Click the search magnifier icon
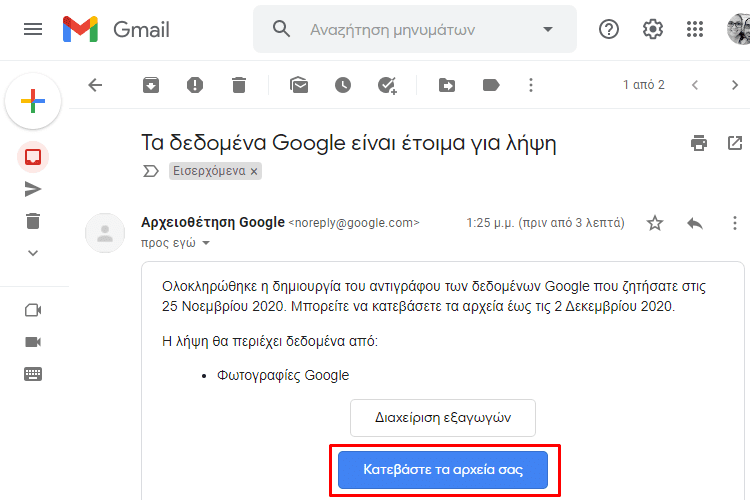Screen dimensions: 750x500 coord(281,29)
